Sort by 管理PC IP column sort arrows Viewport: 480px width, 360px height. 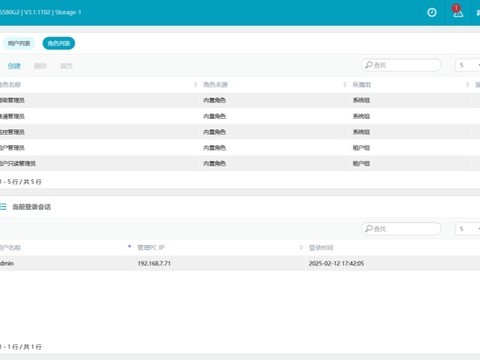tap(301, 247)
